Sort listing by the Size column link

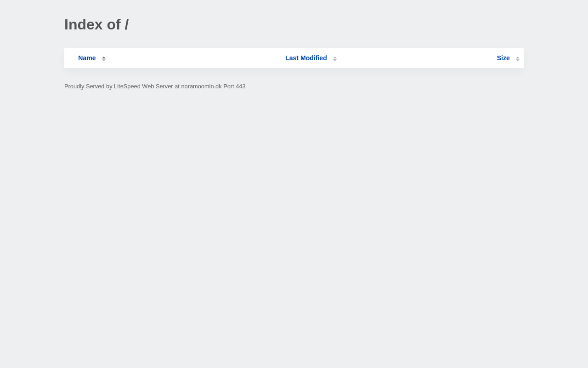tap(503, 58)
